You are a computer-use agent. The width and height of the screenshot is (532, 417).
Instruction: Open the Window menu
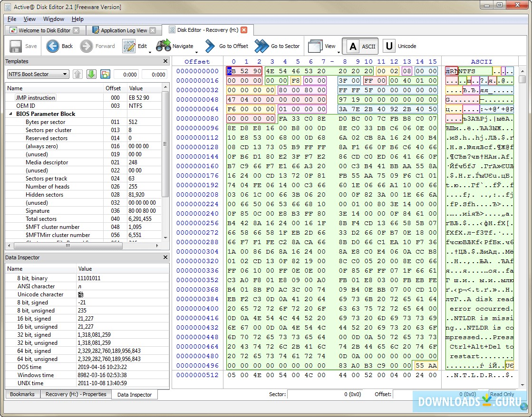(x=53, y=19)
